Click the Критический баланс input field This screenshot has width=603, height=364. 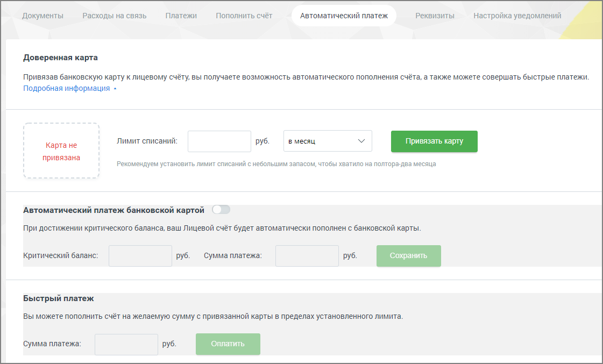point(140,255)
